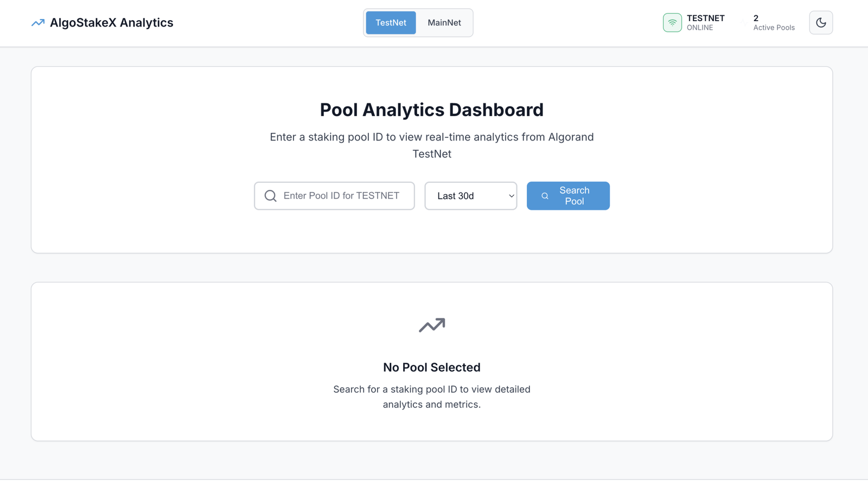This screenshot has width=868, height=492.
Task: Click the large trend arrow icon above No Pool Selected
Action: tap(432, 325)
